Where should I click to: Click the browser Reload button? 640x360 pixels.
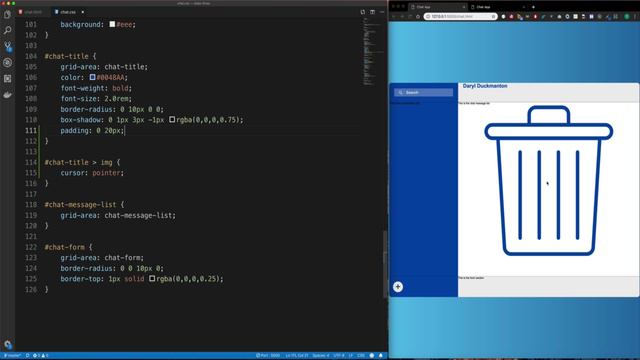[410, 17]
